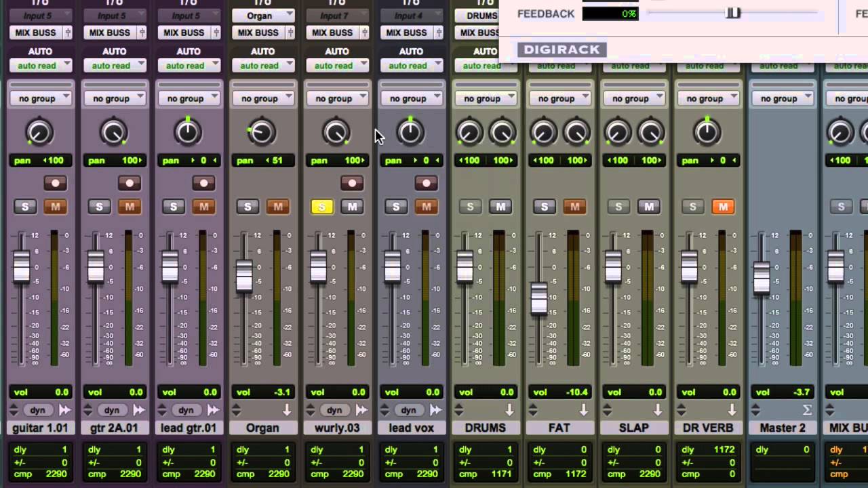Solo the FAT track

point(545,207)
